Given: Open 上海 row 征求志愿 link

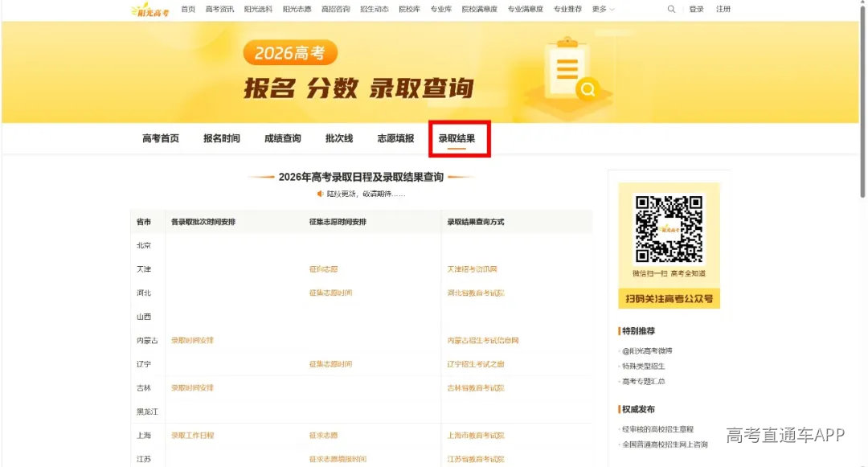Looking at the screenshot, I should coord(323,436).
